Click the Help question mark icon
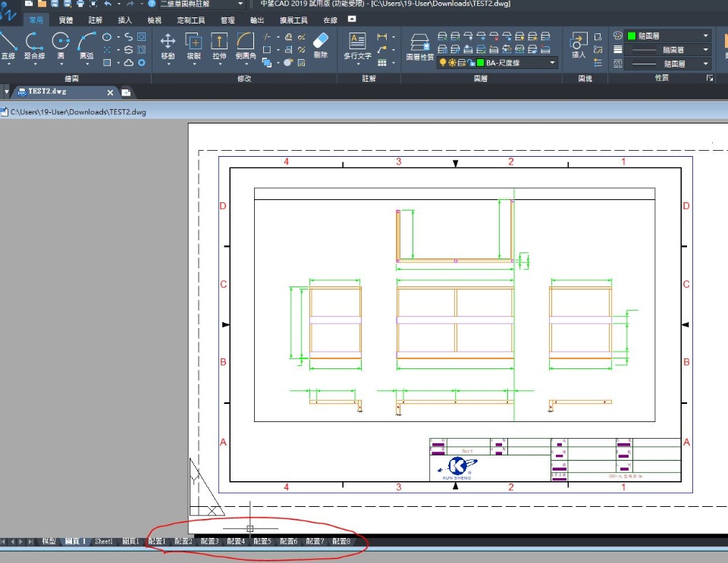728x563 pixels. point(152,4)
